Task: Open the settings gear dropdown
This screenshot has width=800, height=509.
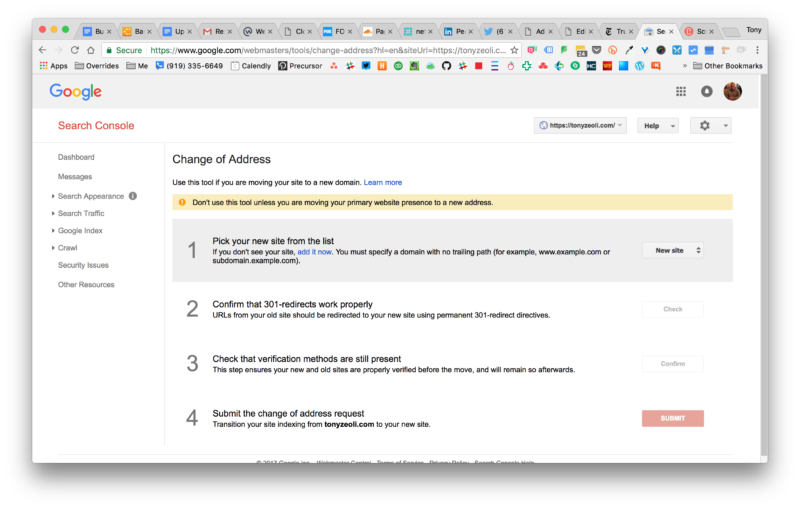Action: pos(710,126)
